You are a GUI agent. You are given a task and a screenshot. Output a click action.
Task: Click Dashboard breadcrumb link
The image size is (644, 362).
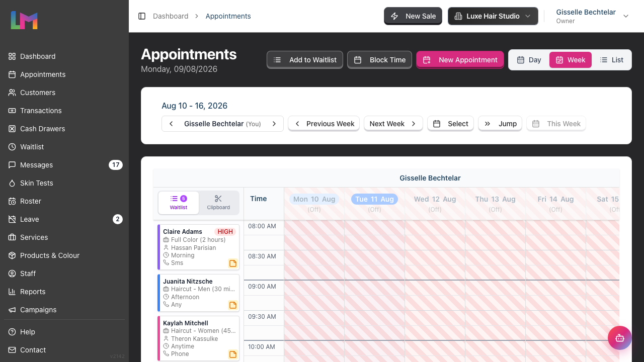(x=171, y=16)
